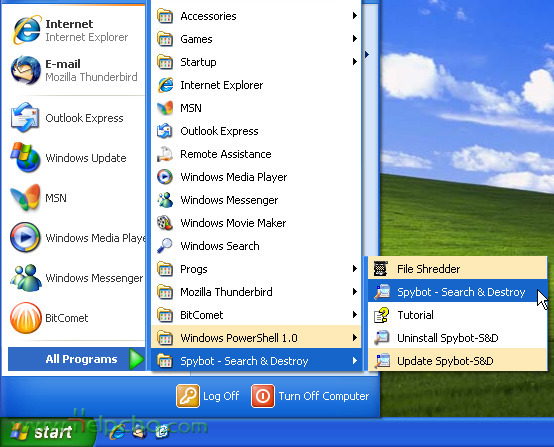Select Update Spybot-S&D menu entry

tap(458, 361)
